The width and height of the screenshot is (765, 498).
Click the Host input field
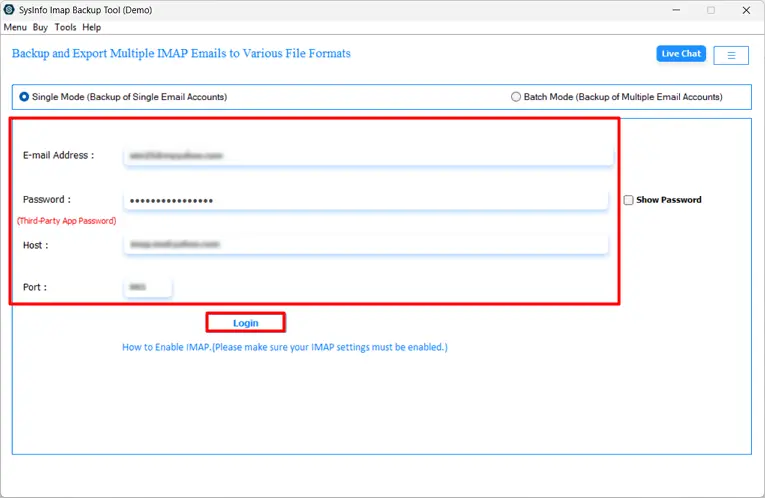[366, 244]
